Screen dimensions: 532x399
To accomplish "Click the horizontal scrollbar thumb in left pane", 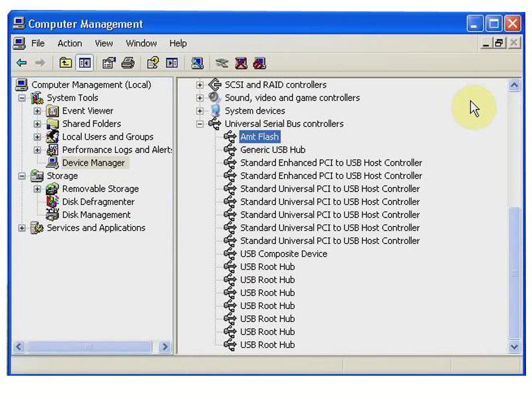I will [89, 346].
